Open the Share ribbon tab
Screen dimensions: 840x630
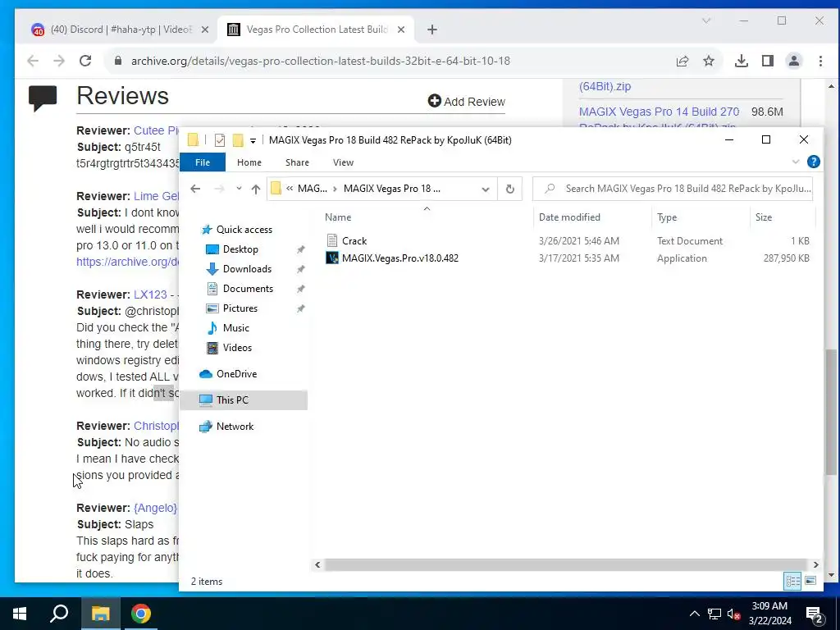tap(297, 162)
